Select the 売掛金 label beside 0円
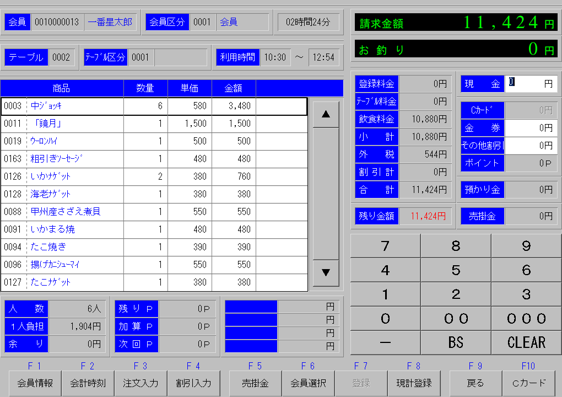Viewport: 562px width, 397px height. coord(482,216)
